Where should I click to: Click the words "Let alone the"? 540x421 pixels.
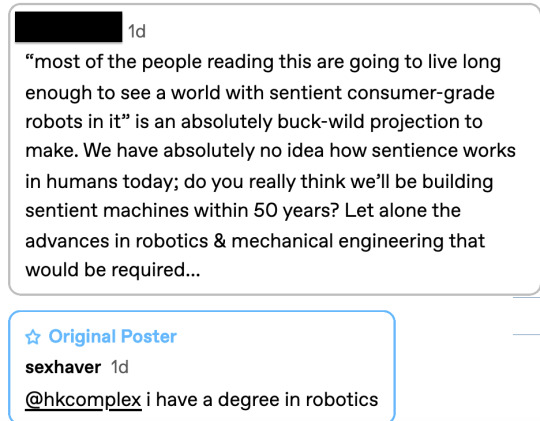[403, 210]
